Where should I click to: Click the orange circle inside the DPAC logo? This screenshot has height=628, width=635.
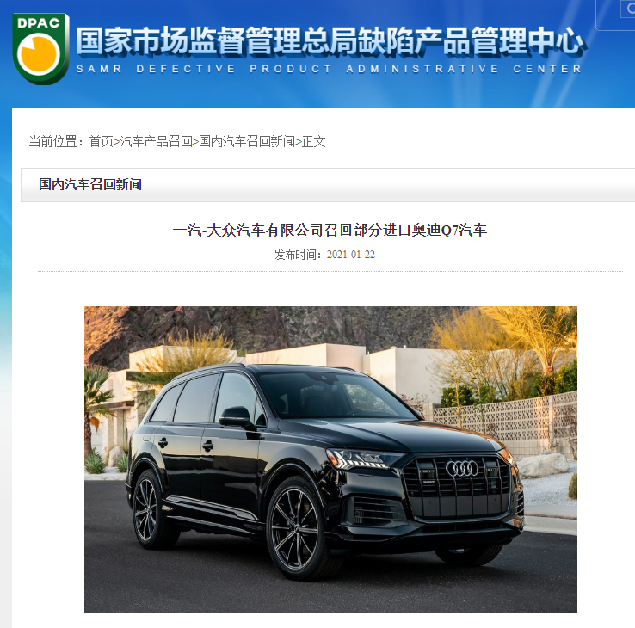pos(39,53)
